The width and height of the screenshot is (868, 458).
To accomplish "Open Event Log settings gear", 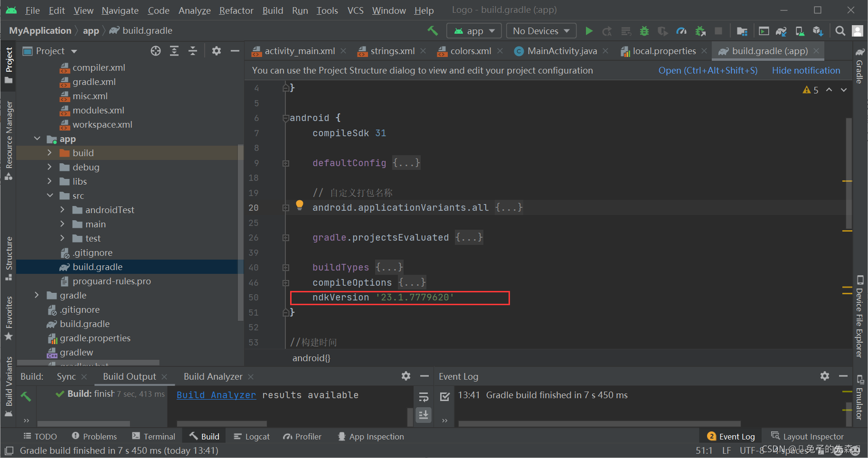I will (x=825, y=376).
